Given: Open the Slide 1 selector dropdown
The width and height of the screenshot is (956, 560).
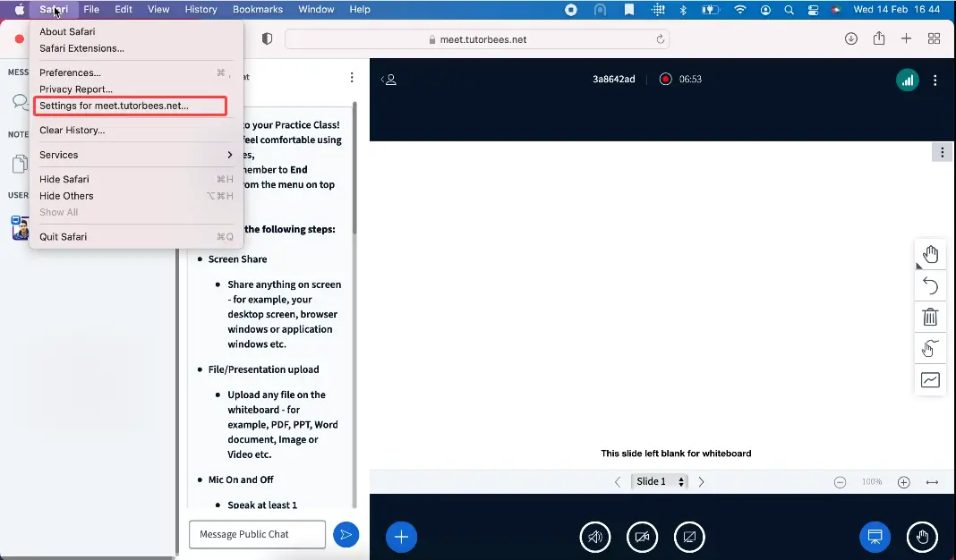Looking at the screenshot, I should click(x=660, y=482).
